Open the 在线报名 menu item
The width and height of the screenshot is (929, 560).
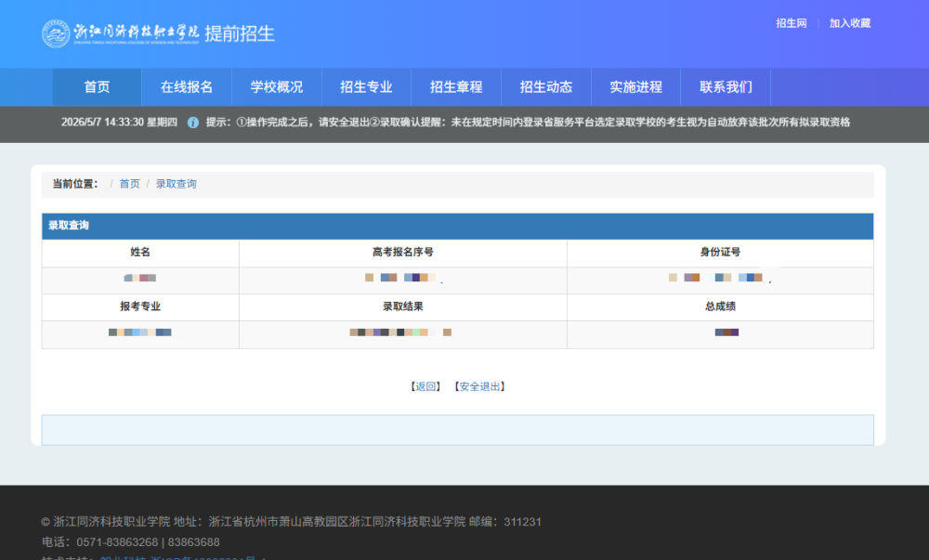click(x=187, y=87)
